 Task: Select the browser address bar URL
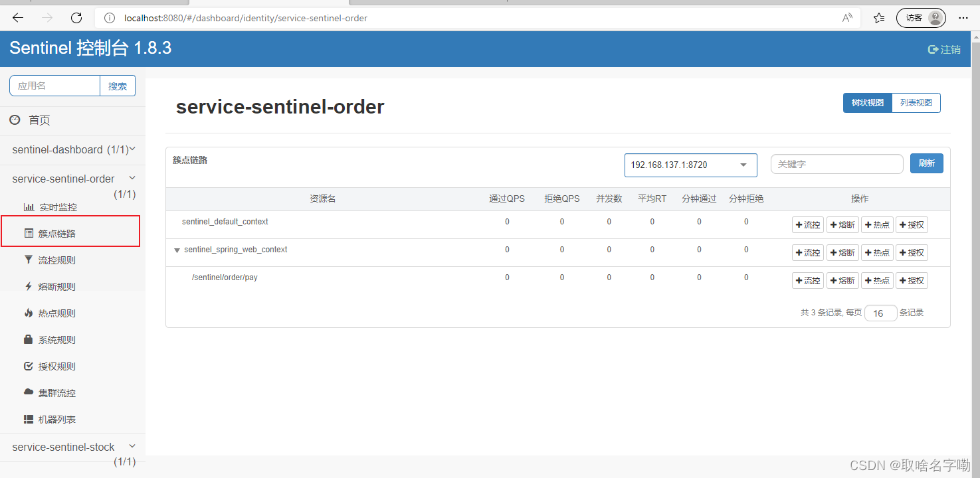pyautogui.click(x=246, y=18)
